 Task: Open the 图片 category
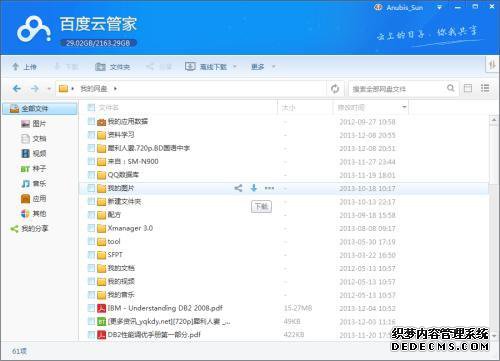[33, 124]
